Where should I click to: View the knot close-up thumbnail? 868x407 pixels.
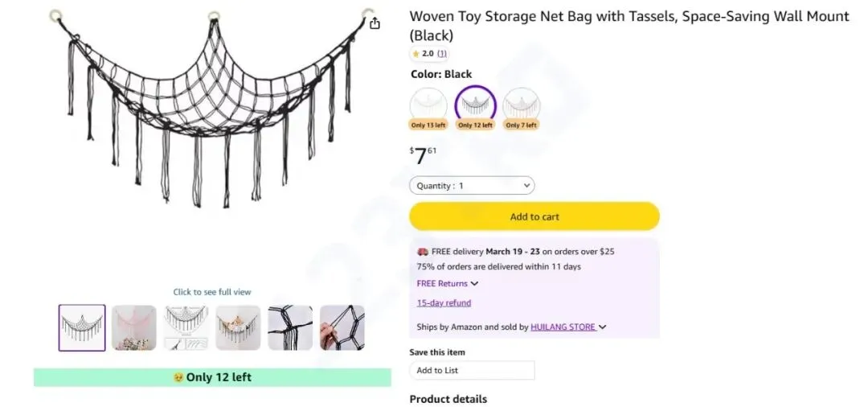pos(290,327)
